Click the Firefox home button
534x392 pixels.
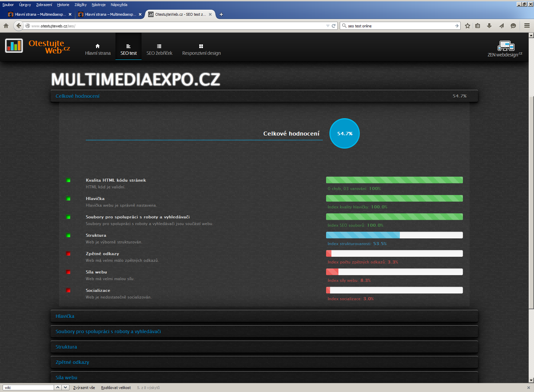6,26
